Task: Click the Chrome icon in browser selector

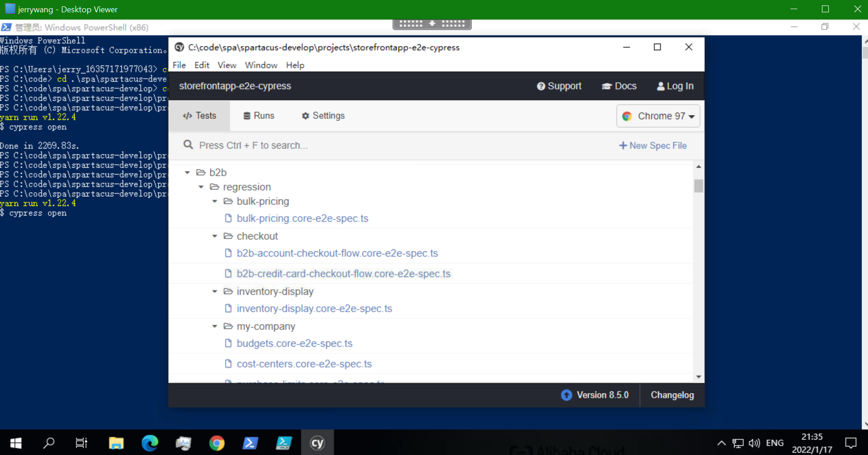Action: (x=627, y=116)
